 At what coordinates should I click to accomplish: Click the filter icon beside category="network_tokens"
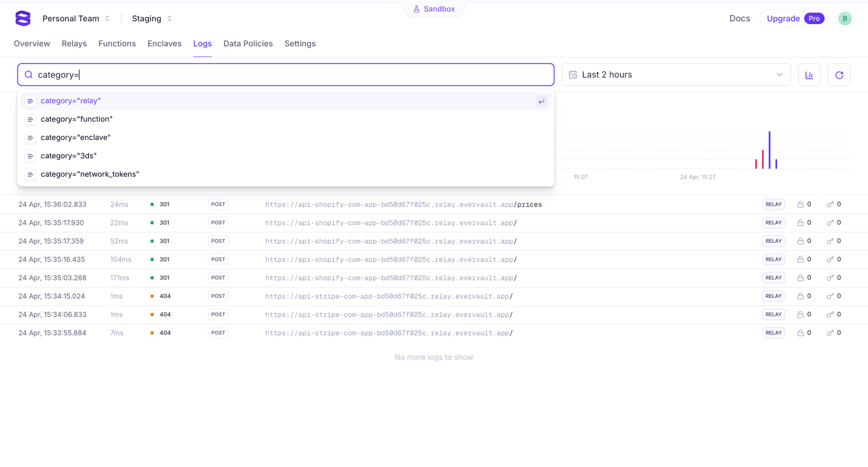click(30, 174)
